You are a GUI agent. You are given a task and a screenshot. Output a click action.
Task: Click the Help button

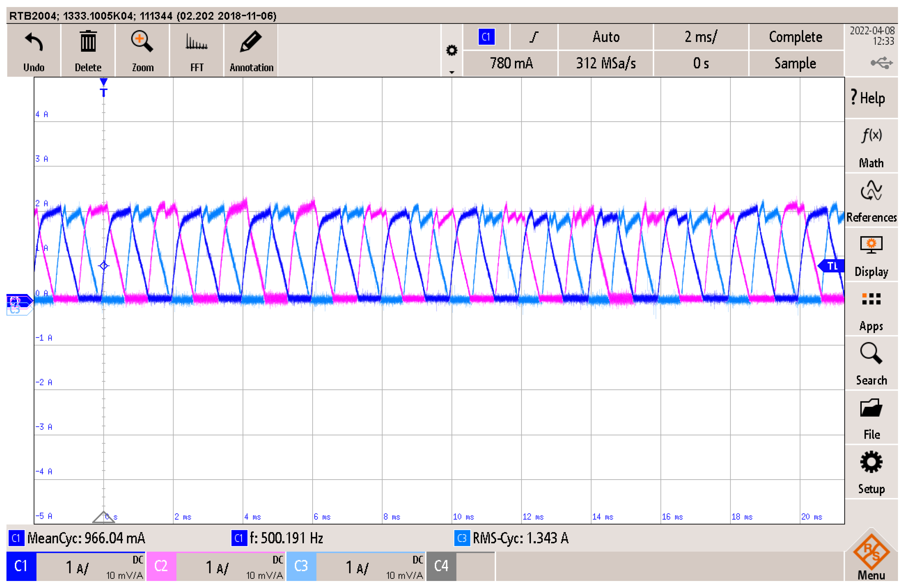[871, 98]
